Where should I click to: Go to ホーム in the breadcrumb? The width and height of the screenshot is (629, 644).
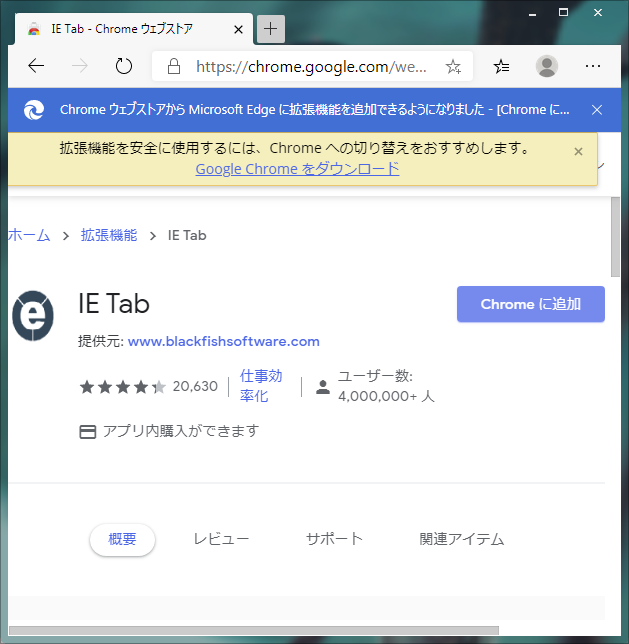[29, 235]
